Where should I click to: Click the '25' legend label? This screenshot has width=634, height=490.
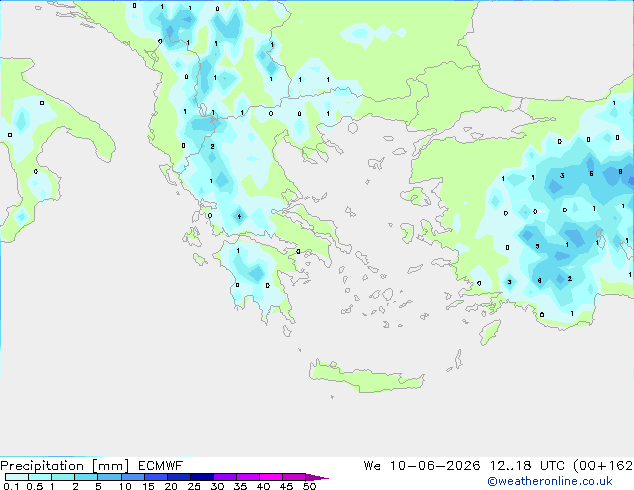point(194,486)
